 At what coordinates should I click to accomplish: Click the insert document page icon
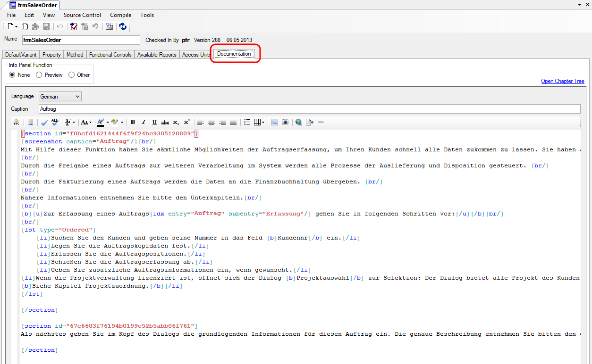coord(310,122)
